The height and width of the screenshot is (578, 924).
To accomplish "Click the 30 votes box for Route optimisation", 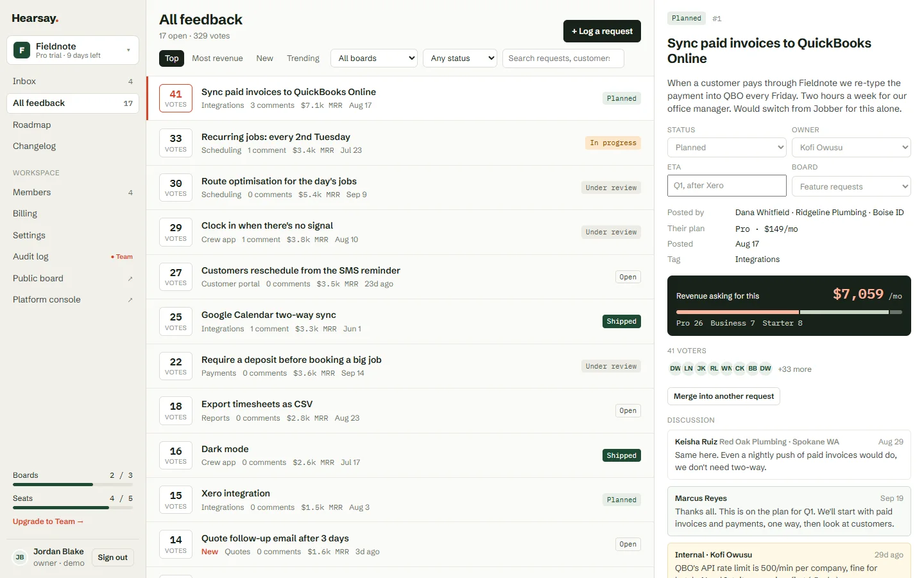I will (x=176, y=188).
